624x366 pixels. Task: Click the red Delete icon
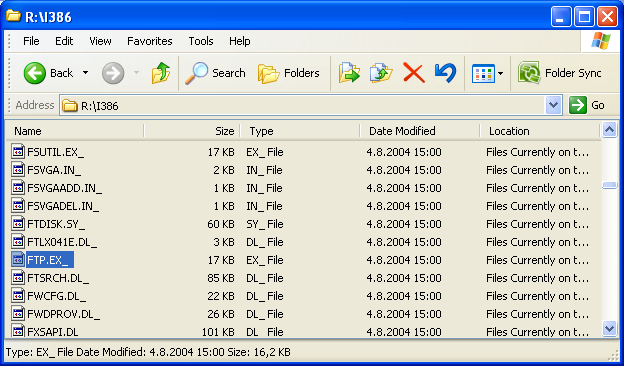pos(414,73)
